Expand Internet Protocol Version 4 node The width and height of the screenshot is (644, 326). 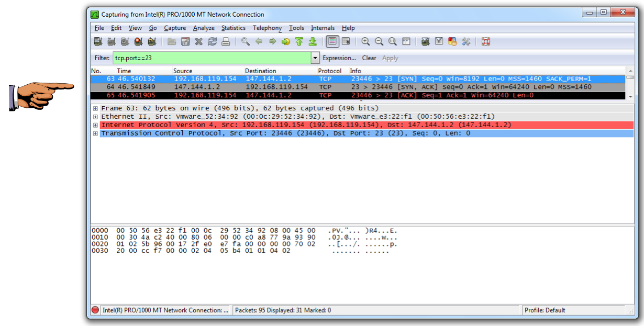tap(95, 125)
